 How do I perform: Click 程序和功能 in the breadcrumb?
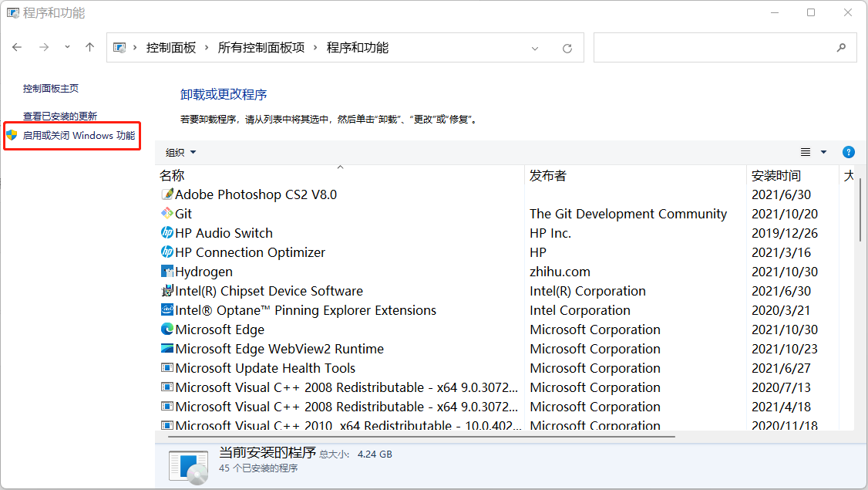(x=358, y=48)
